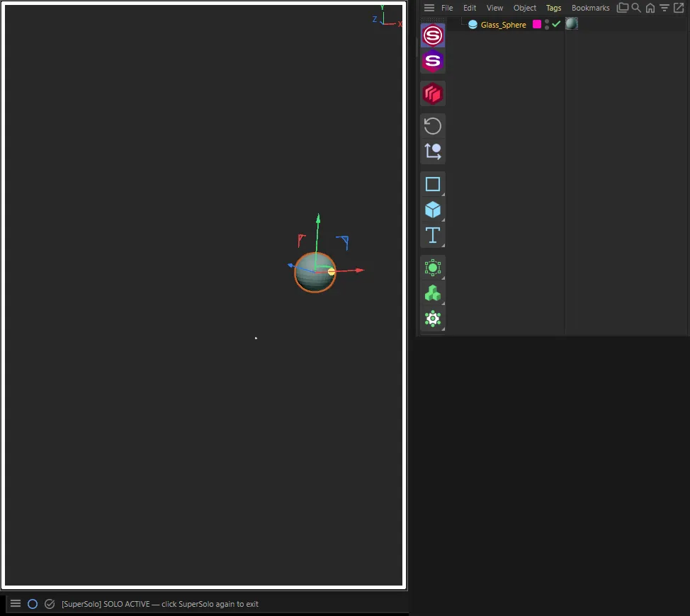Screen dimensions: 690x616
Task: Click the yellow sphere radius handle
Action: click(332, 272)
